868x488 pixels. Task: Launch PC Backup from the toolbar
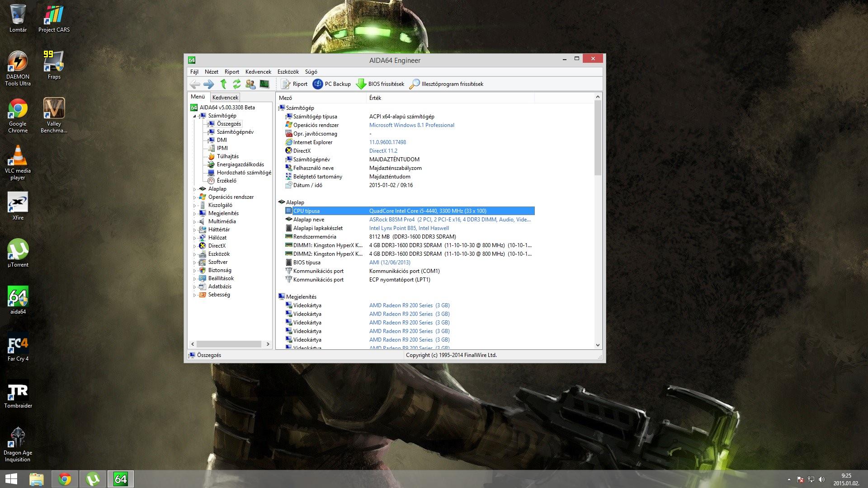[332, 84]
